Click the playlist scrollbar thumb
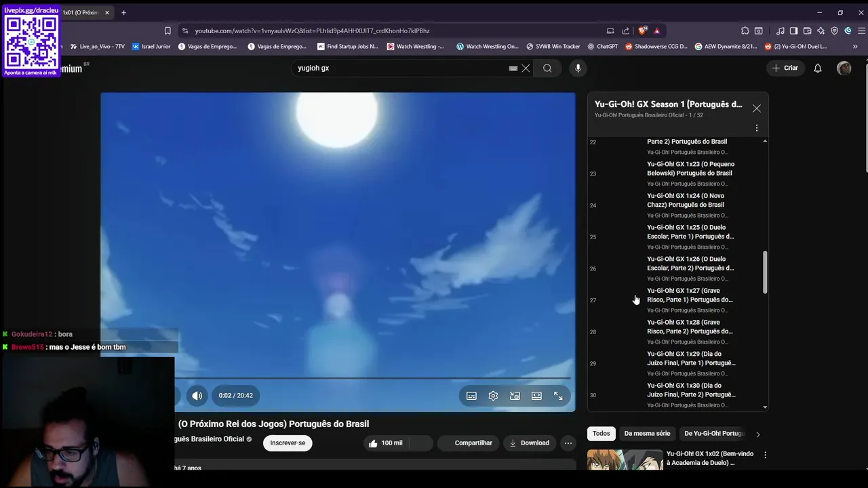The height and width of the screenshot is (488, 868). pos(765,272)
